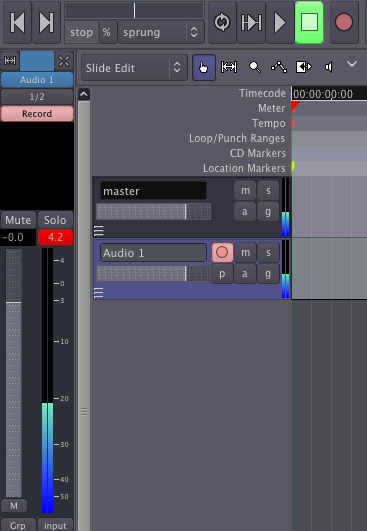The height and width of the screenshot is (531, 367).
Task: Select the Grab/Object hand tool
Action: (204, 67)
